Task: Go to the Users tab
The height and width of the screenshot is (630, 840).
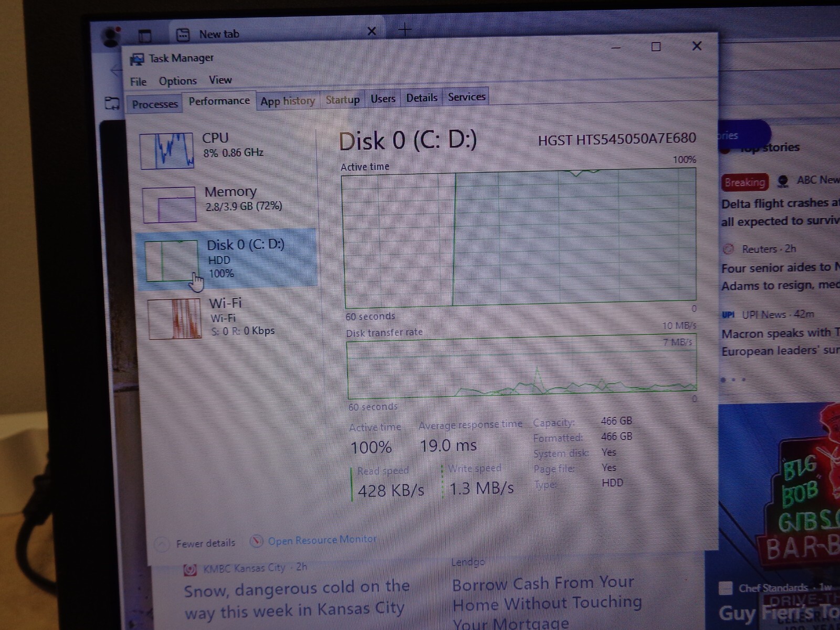Action: (x=383, y=98)
